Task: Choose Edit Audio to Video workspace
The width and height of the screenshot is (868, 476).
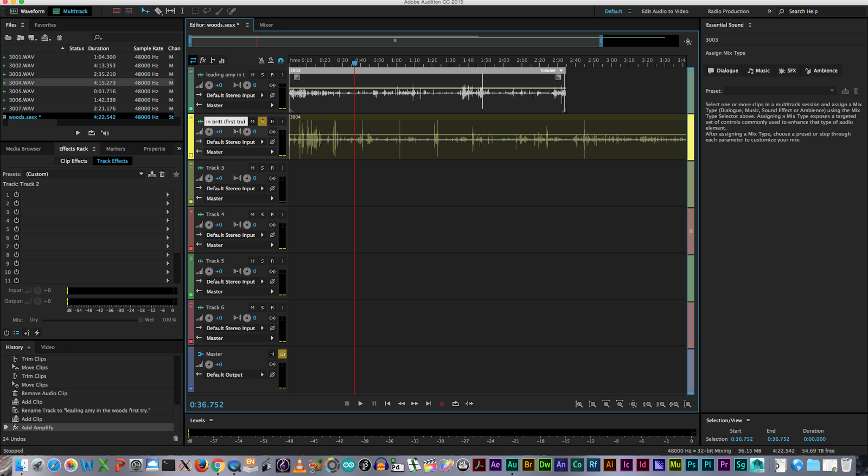Action: click(665, 11)
